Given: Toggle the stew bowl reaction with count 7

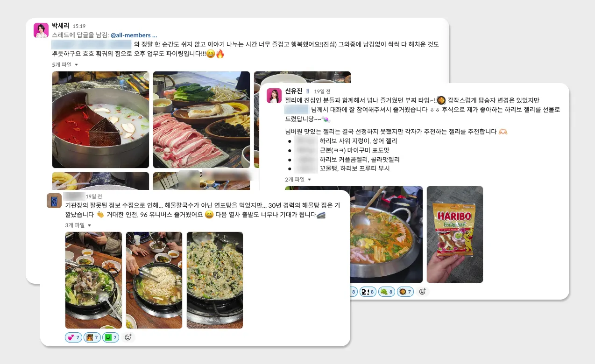Looking at the screenshot, I should (405, 292).
